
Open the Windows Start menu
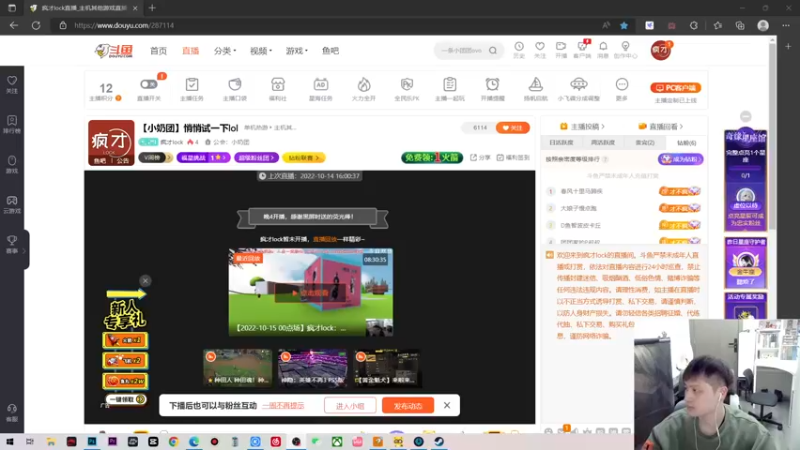pos(10,441)
